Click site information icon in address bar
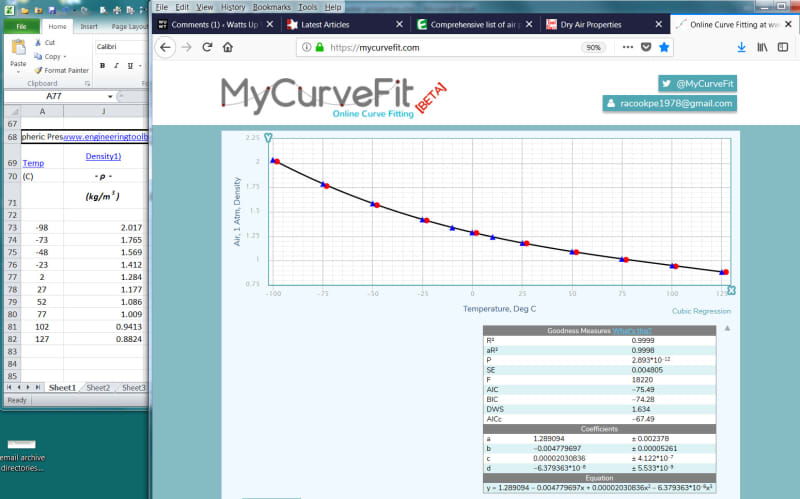 (306, 47)
